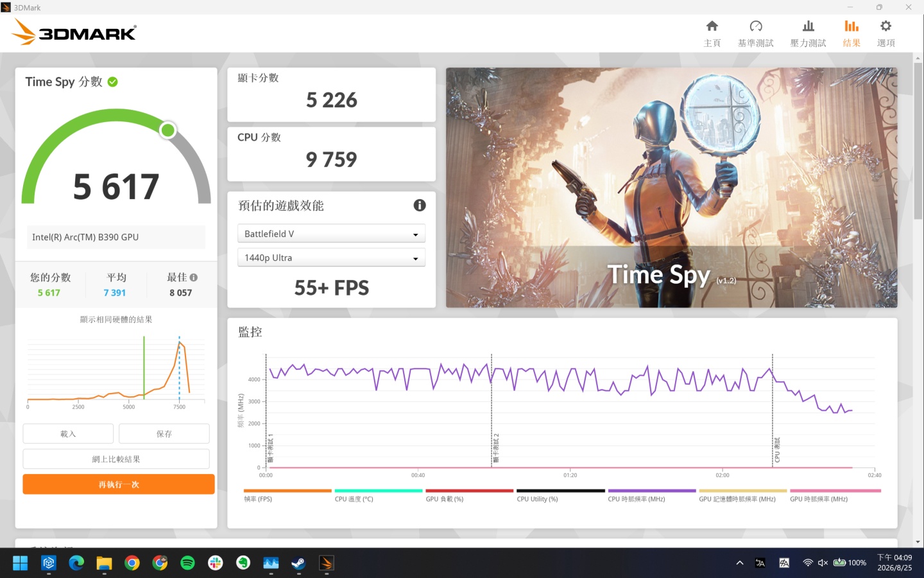Click the CPU score value 9 759
Image resolution: width=924 pixels, height=578 pixels.
(x=331, y=159)
